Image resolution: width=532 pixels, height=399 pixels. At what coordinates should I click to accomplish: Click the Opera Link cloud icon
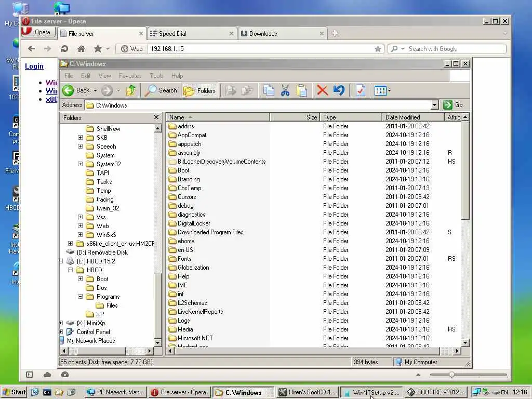pyautogui.click(x=47, y=375)
